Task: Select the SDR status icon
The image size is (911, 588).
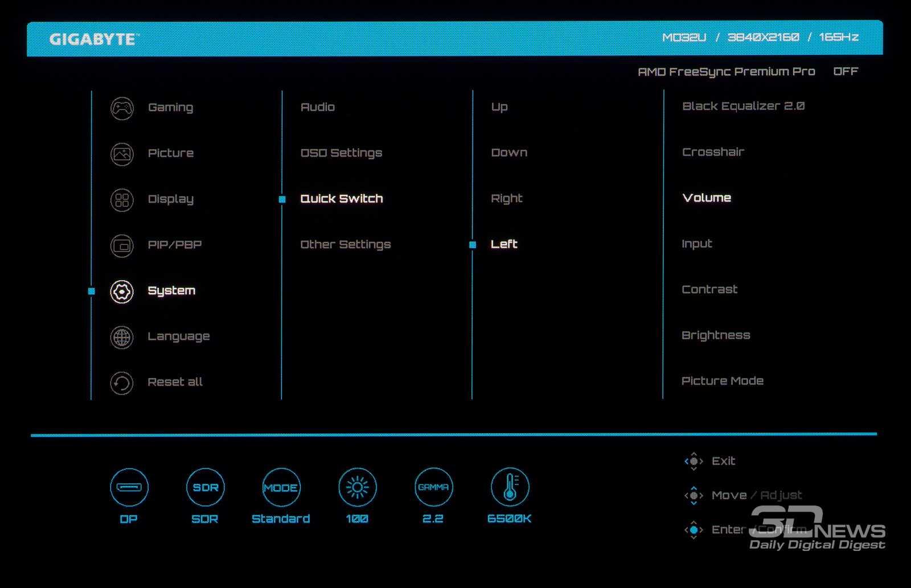Action: 206,487
